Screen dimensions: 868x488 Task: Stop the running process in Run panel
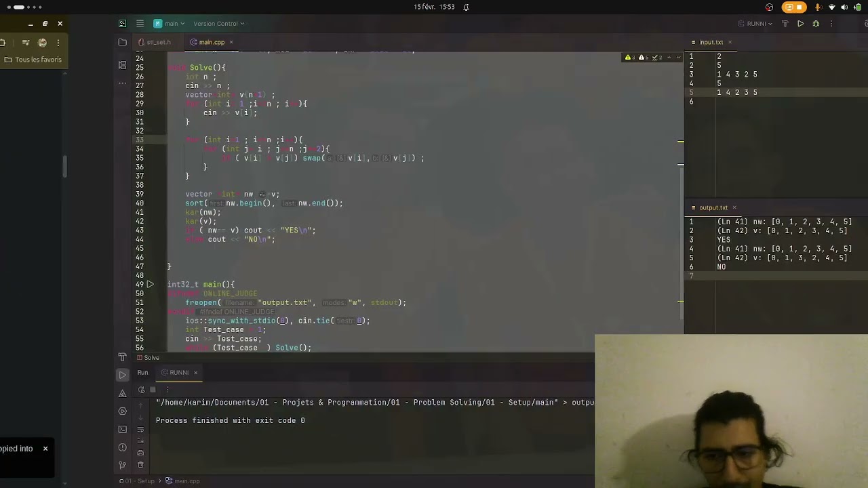(x=153, y=390)
